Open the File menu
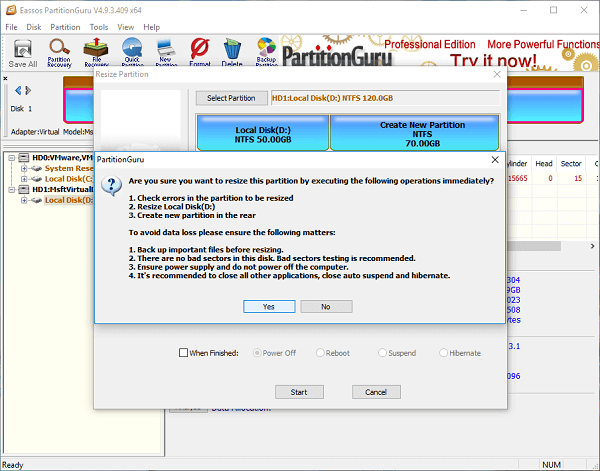 pos(11,27)
